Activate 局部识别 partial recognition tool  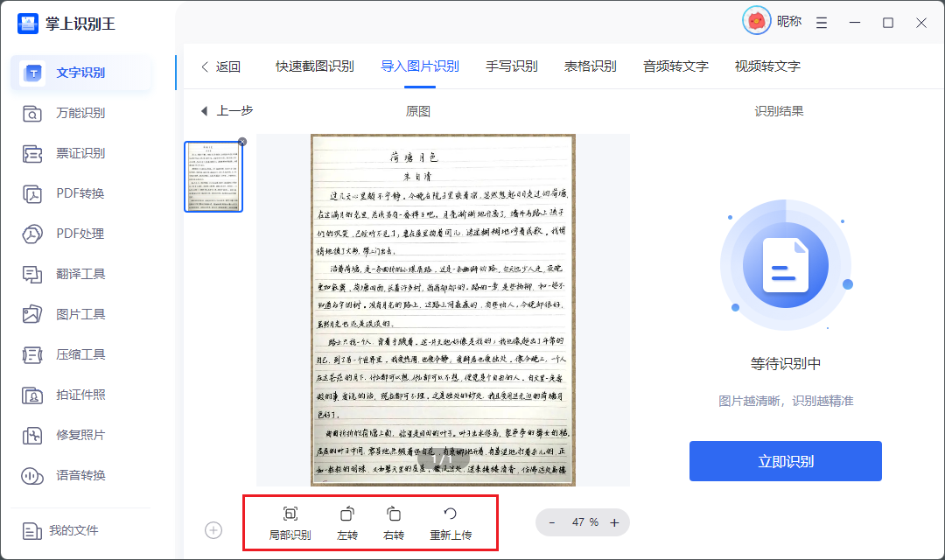290,522
